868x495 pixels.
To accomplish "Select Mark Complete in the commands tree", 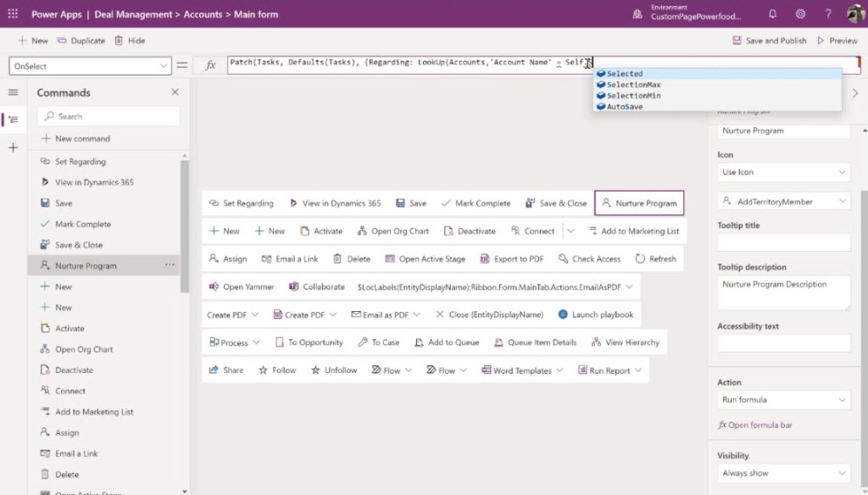I will [x=82, y=224].
